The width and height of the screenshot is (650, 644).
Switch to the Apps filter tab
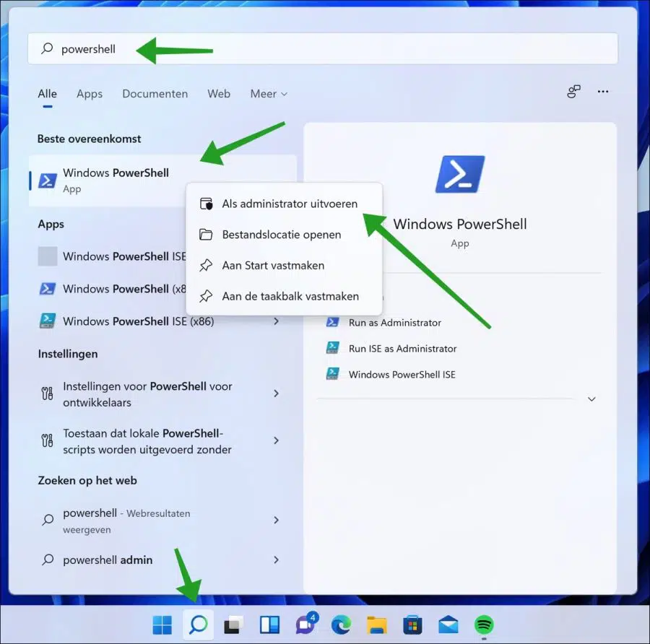tap(90, 94)
